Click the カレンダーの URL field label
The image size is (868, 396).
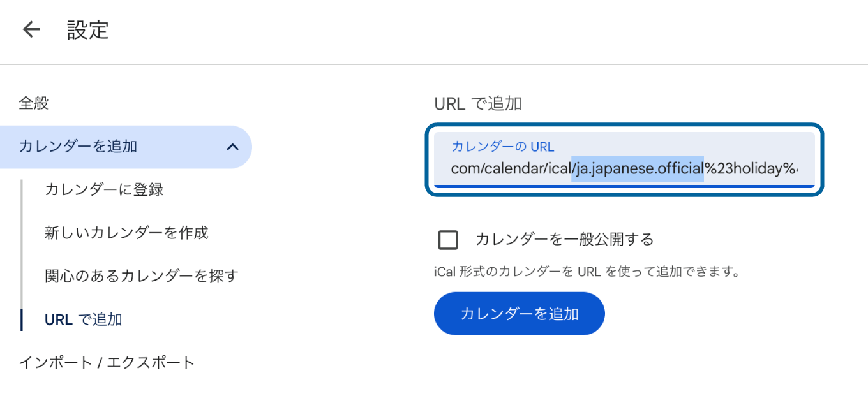click(x=503, y=147)
